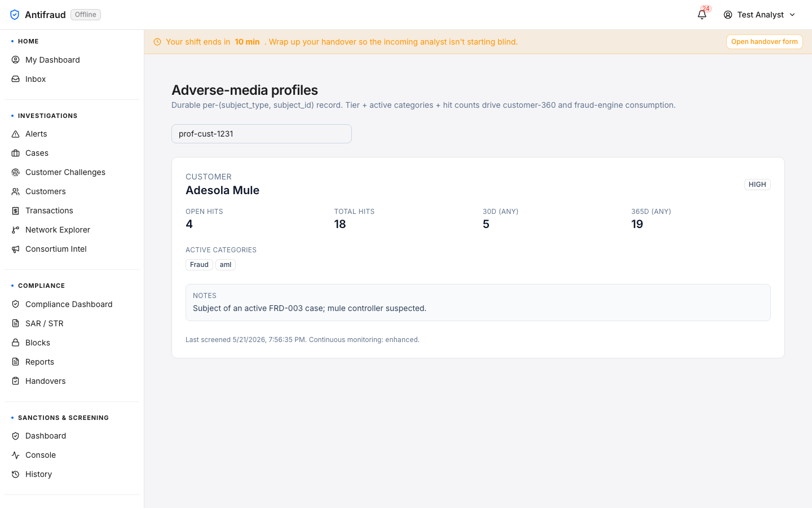Click the Open Hits value "4"
812x508 pixels.
click(189, 224)
